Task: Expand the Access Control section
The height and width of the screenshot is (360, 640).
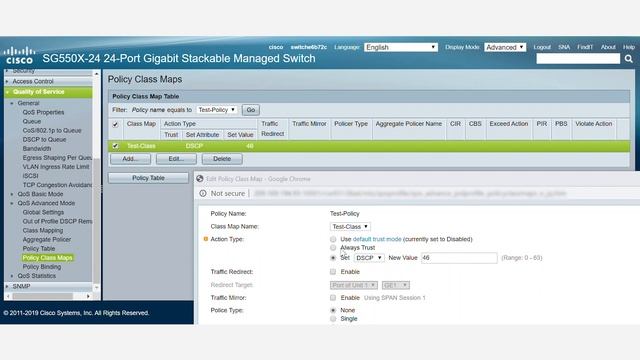Action: pos(7,82)
